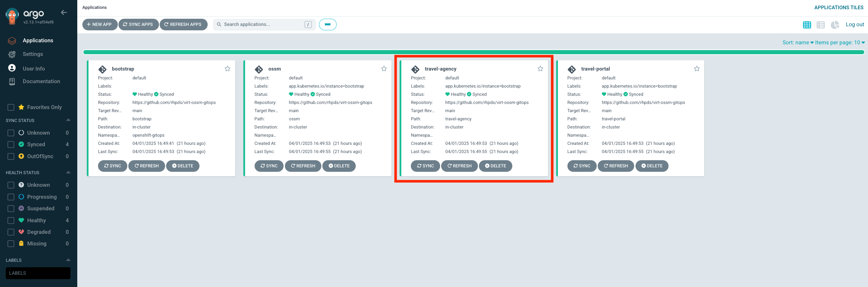Click the bootstrap git source icon
Image resolution: width=868 pixels, height=287 pixels.
click(102, 69)
